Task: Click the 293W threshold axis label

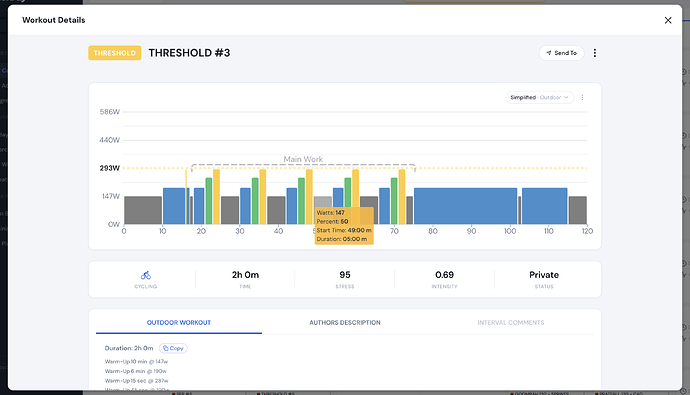Action: point(110,168)
